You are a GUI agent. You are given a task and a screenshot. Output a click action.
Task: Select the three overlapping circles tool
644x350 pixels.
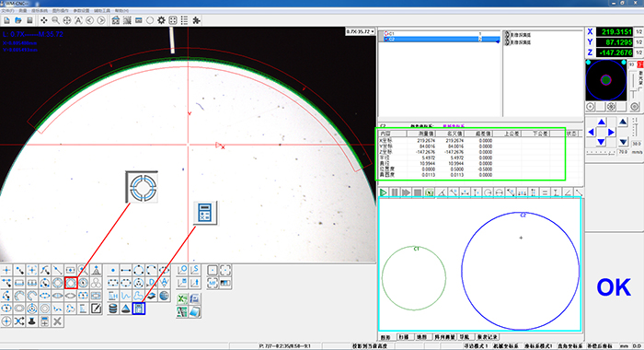(96, 283)
